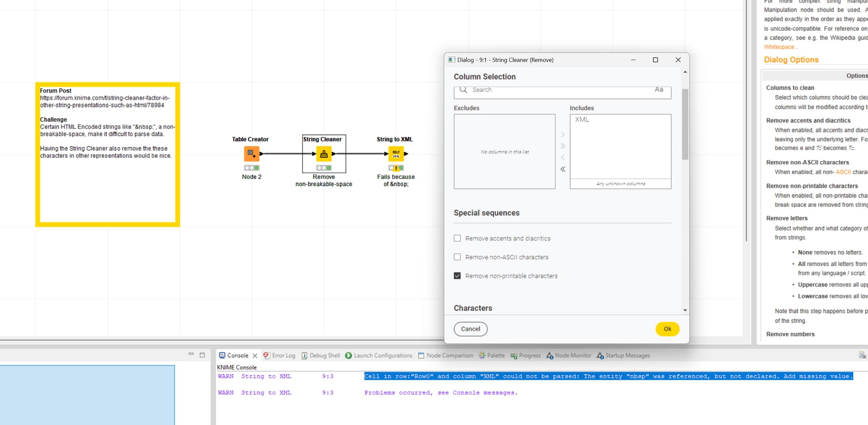
Task: Click the dialog's vertical scrollbar thumb
Action: click(x=685, y=124)
